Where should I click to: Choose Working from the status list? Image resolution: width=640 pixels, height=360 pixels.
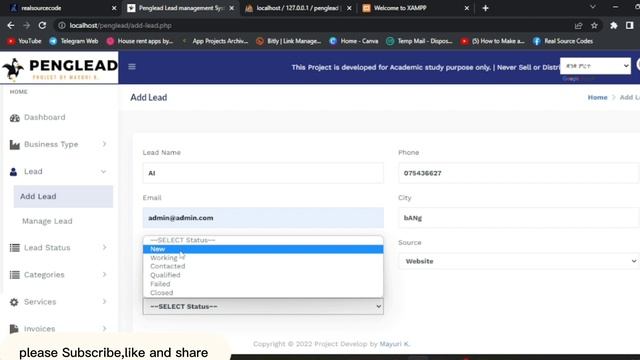click(x=263, y=258)
